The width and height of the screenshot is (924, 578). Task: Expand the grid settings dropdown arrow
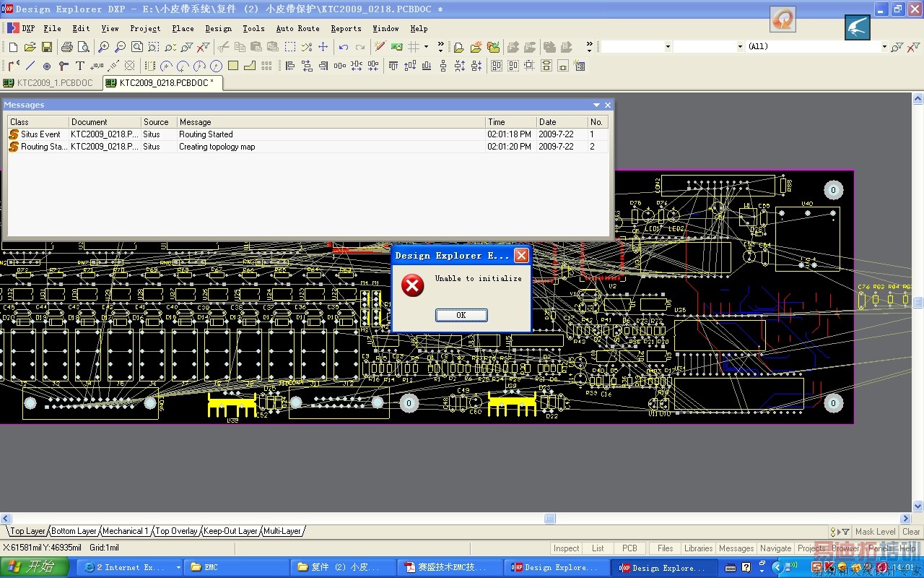426,47
